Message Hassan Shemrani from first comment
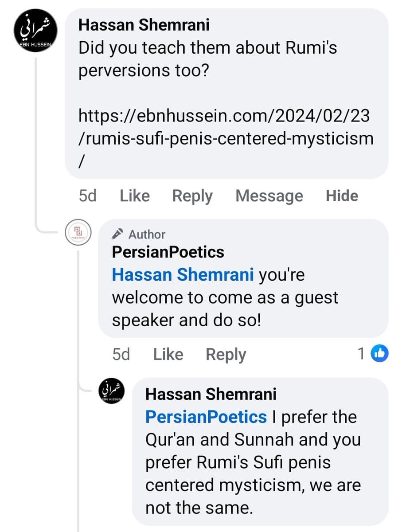 pyautogui.click(x=269, y=196)
